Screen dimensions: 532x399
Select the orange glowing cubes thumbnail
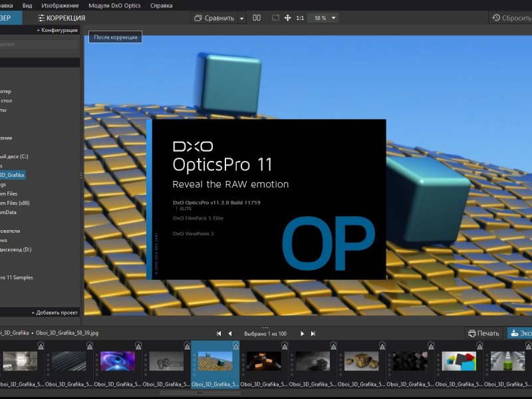click(x=264, y=361)
